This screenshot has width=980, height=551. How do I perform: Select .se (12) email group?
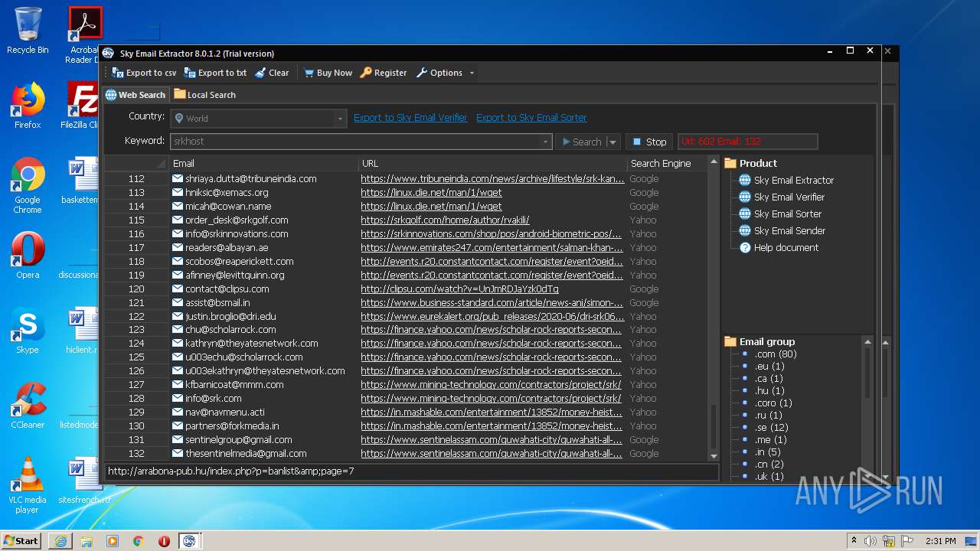(x=772, y=427)
